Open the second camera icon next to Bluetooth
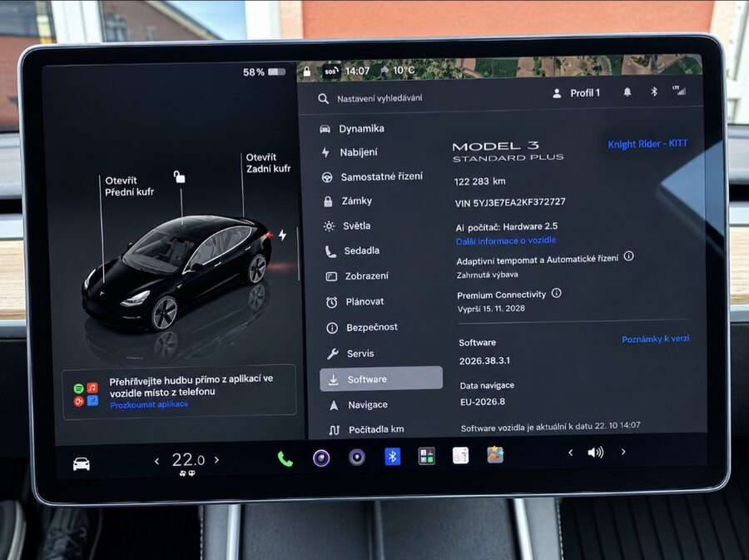Image resolution: width=749 pixels, height=560 pixels. point(357,458)
